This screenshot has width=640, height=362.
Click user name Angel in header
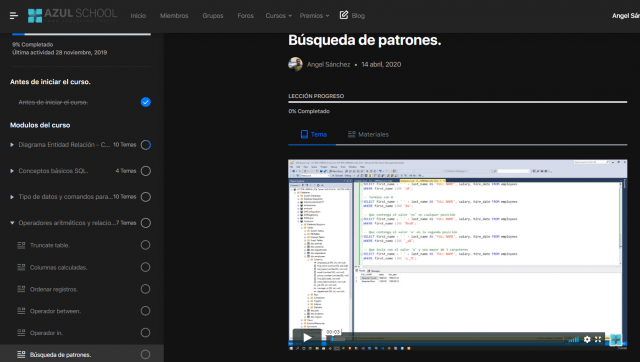(626, 16)
